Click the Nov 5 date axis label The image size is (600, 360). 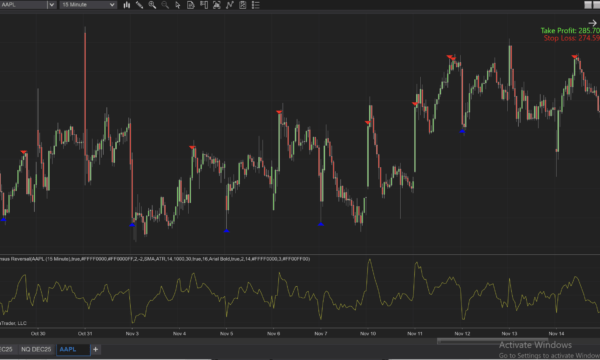pyautogui.click(x=227, y=334)
